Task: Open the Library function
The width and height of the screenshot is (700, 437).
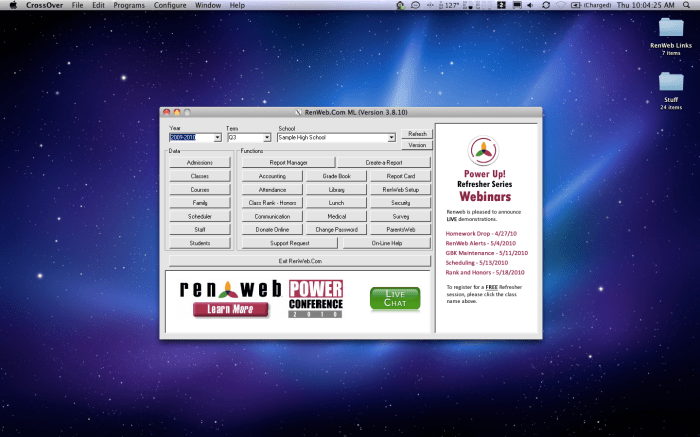Action: pyautogui.click(x=337, y=189)
